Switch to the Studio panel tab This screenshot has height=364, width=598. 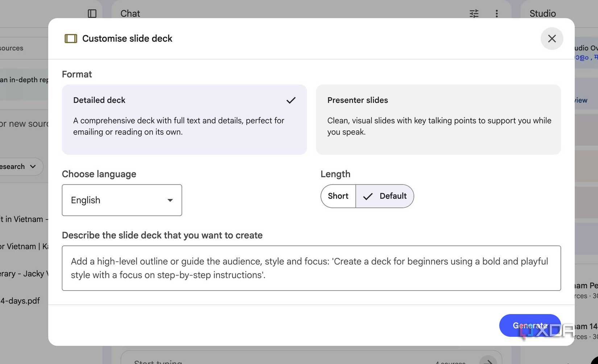(x=542, y=14)
